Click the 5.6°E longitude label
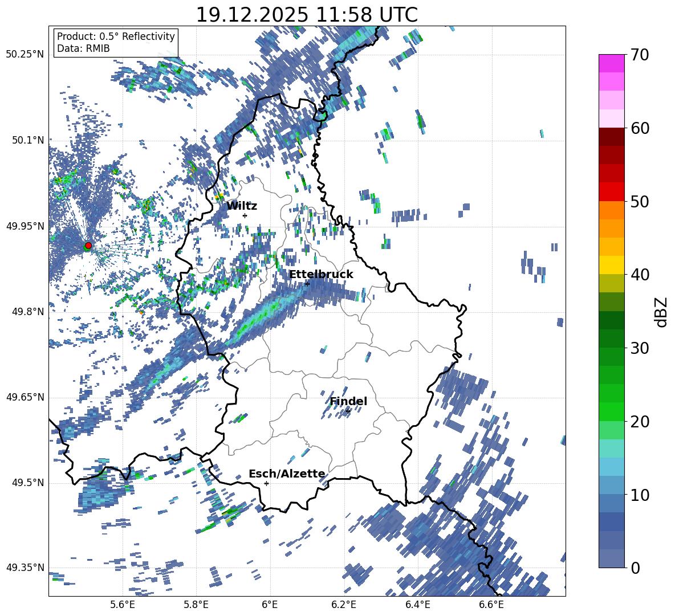675x616 pixels. tap(123, 605)
